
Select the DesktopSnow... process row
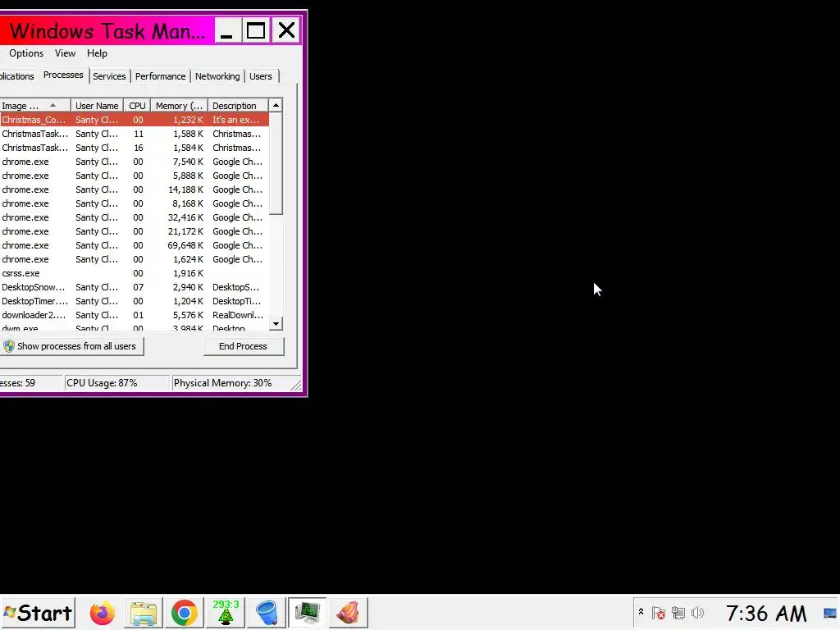pyautogui.click(x=134, y=287)
